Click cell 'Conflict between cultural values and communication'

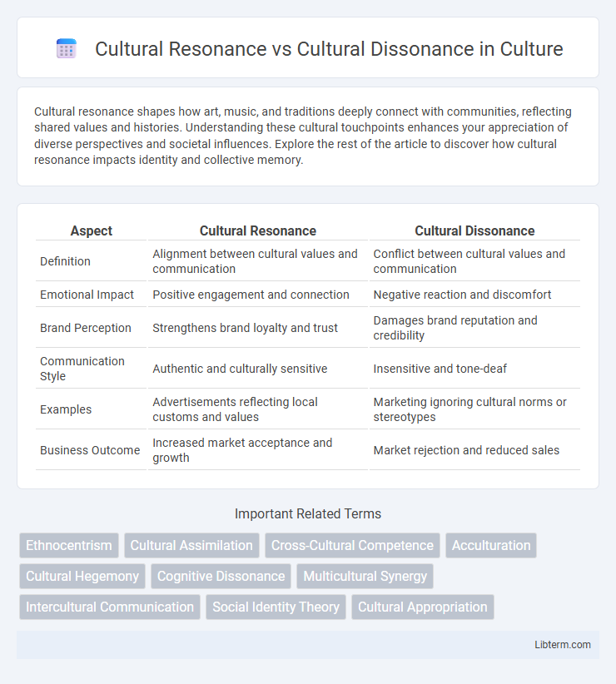474,261
